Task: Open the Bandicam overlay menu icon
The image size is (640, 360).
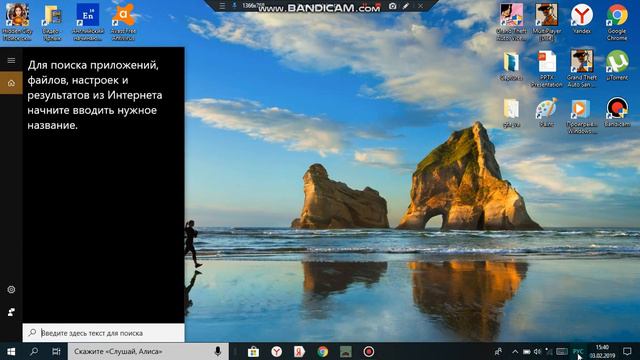Action: [x=222, y=6]
